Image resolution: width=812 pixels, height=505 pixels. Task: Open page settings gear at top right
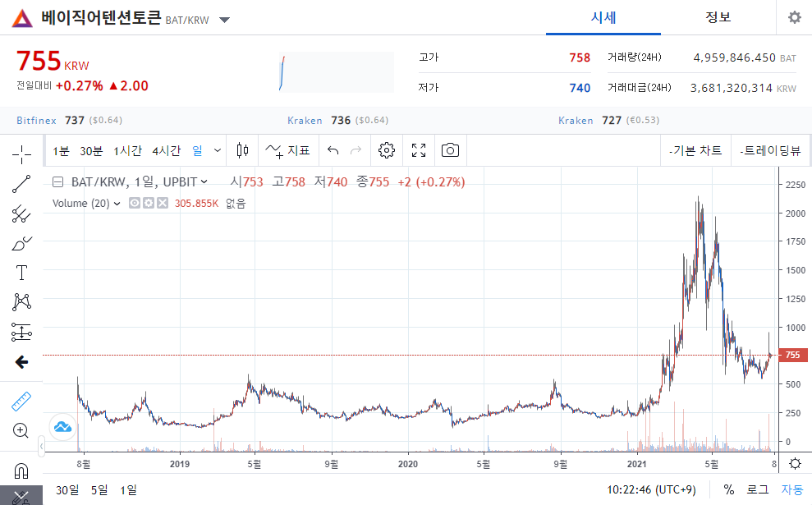point(795,17)
